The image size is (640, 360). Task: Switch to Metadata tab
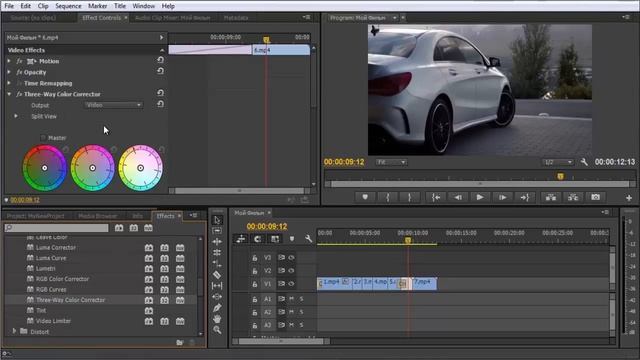236,18
